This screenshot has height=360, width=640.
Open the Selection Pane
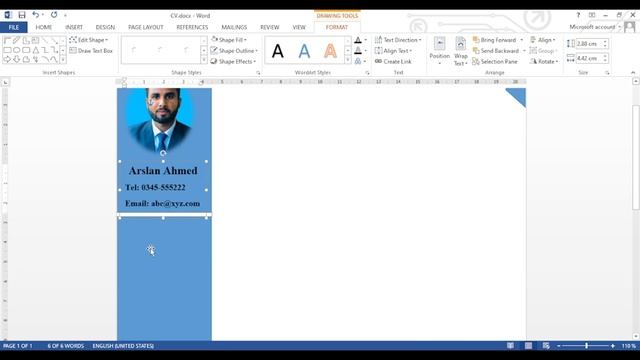pyautogui.click(x=495, y=62)
